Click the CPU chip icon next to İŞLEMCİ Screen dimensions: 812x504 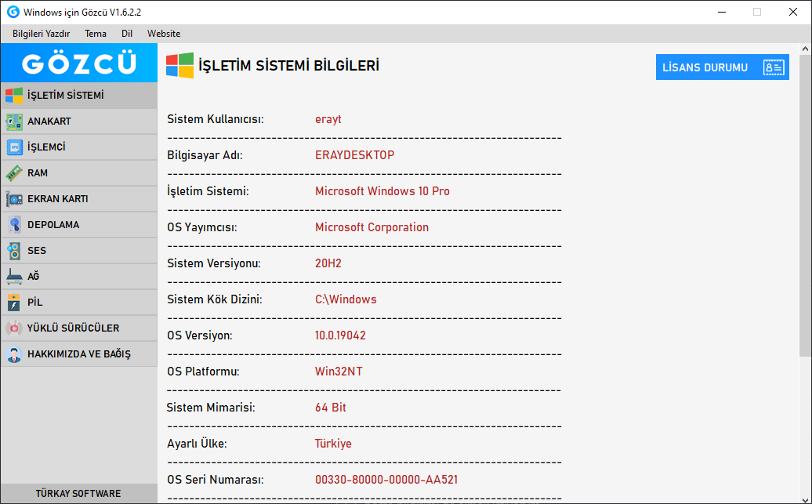(x=14, y=147)
